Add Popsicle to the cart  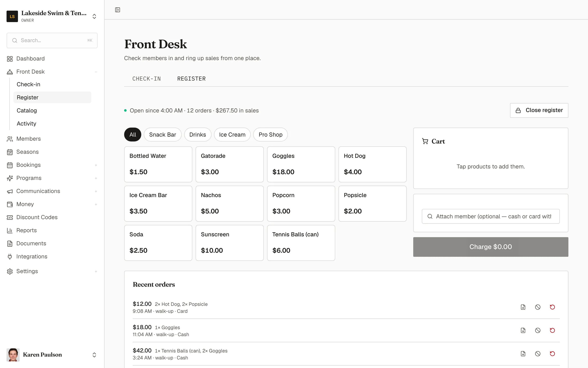(x=372, y=204)
